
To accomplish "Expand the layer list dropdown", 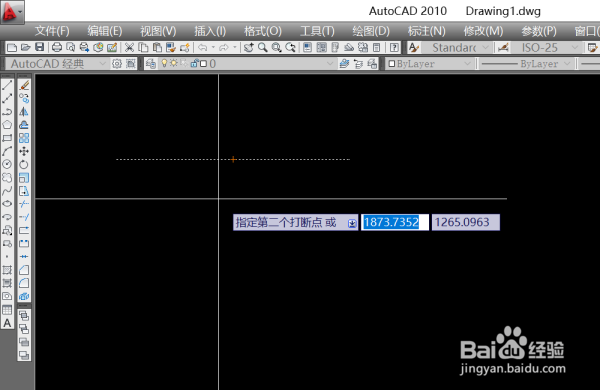I will click(330, 64).
